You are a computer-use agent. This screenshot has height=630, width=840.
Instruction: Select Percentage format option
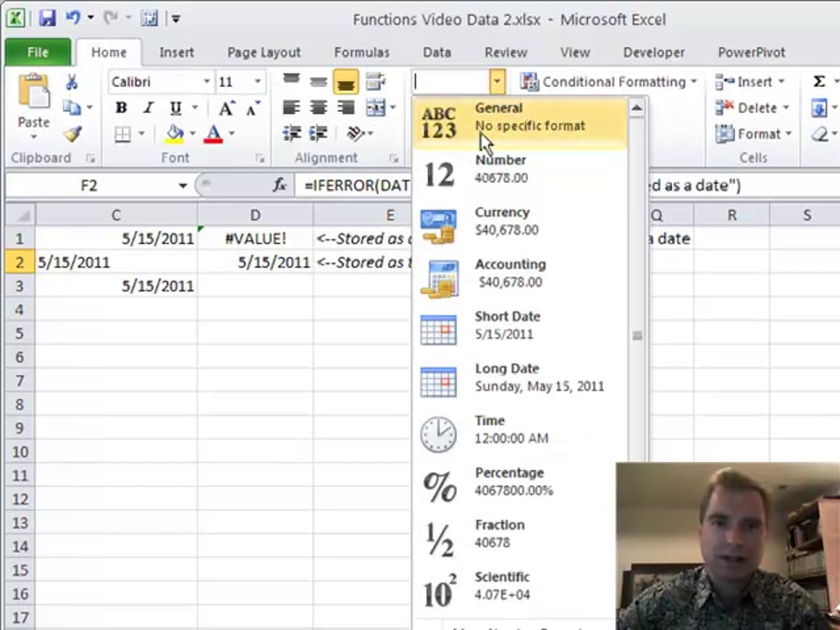514,486
